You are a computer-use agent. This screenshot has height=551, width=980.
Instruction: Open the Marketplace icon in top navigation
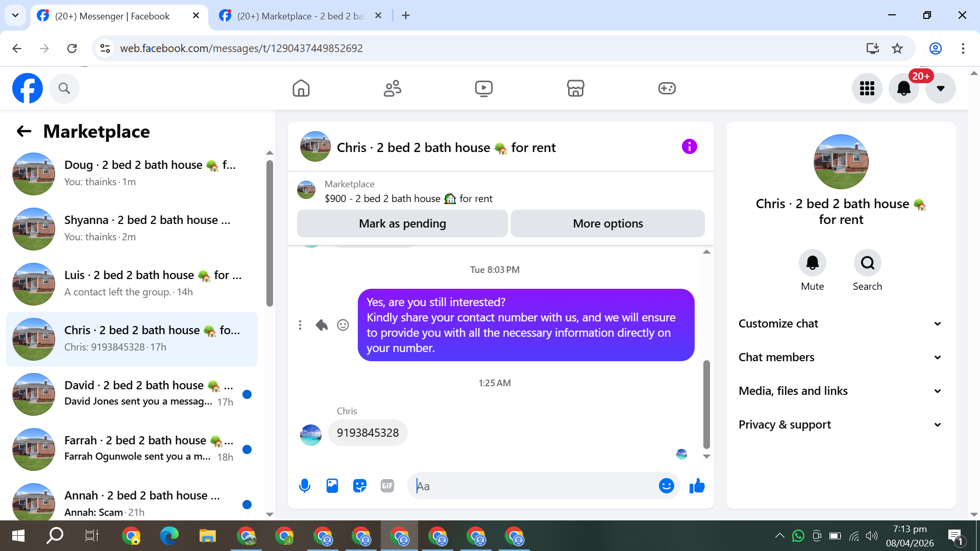575,88
